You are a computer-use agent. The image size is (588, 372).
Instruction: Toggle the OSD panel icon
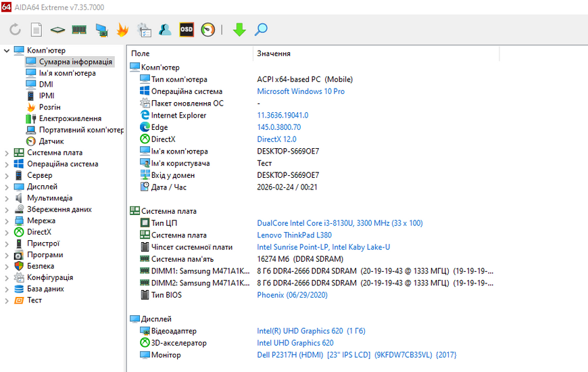pos(187,30)
